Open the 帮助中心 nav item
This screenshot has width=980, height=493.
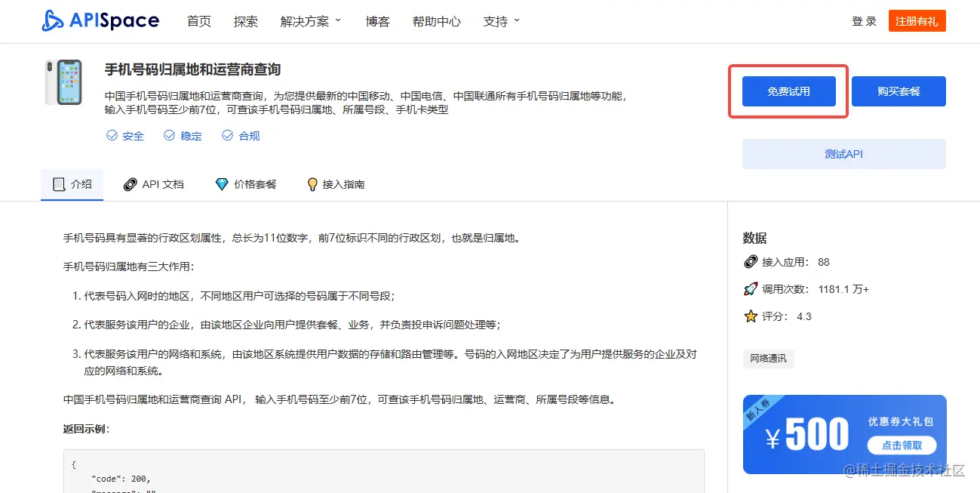[437, 21]
